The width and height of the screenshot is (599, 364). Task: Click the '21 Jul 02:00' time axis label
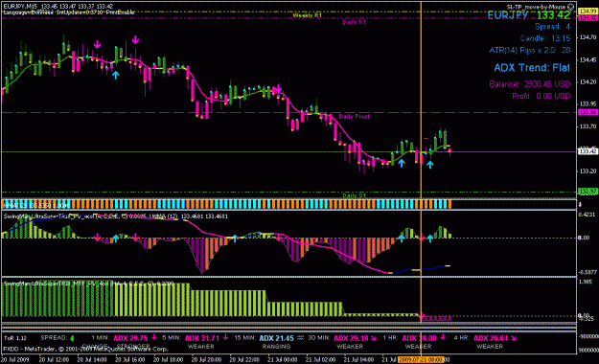pyautogui.click(x=321, y=359)
